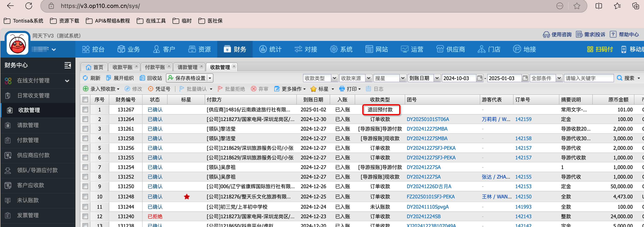Expand 在线支付管理 sidebar section

[38, 81]
